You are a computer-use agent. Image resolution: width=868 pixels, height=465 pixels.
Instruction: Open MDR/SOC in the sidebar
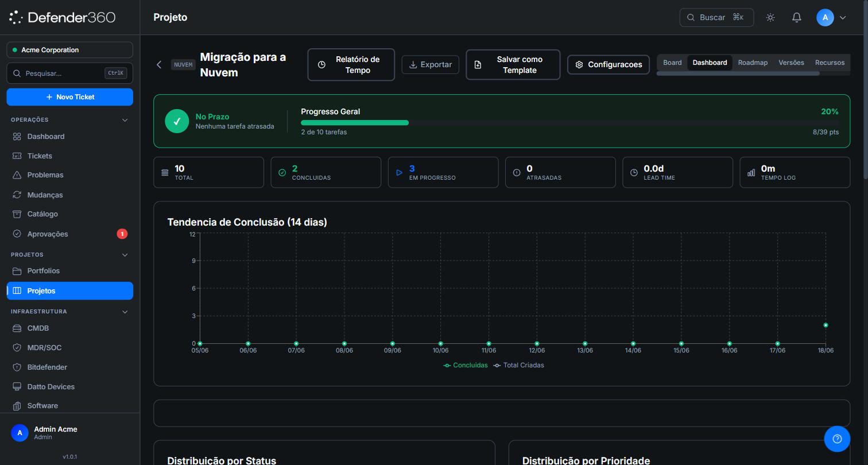69,348
